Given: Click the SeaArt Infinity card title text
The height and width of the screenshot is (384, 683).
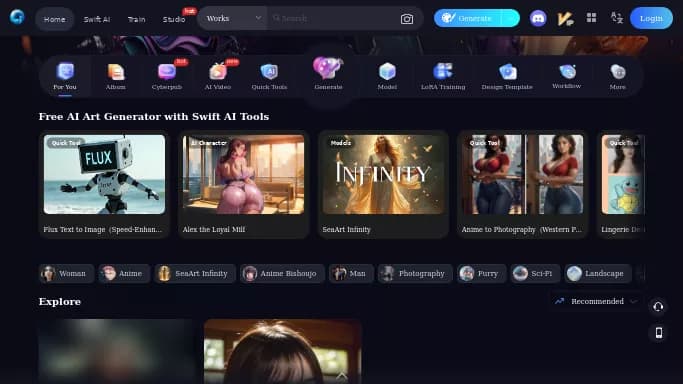Looking at the screenshot, I should click(346, 229).
